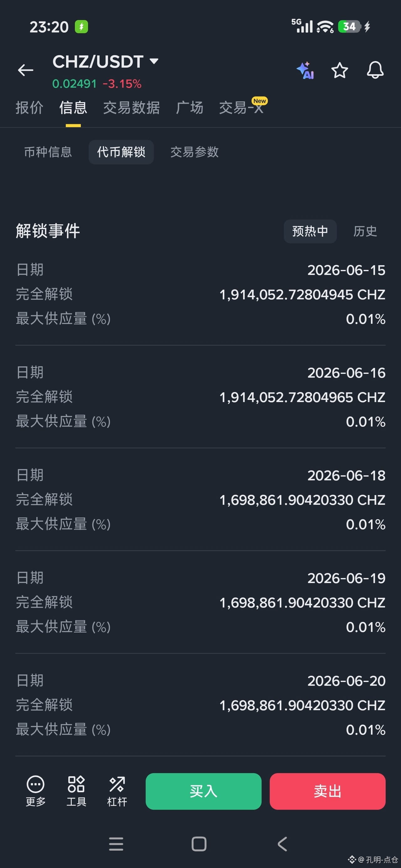Select the 2026-06-15 unlock event row
The image size is (401, 868).
tap(200, 294)
